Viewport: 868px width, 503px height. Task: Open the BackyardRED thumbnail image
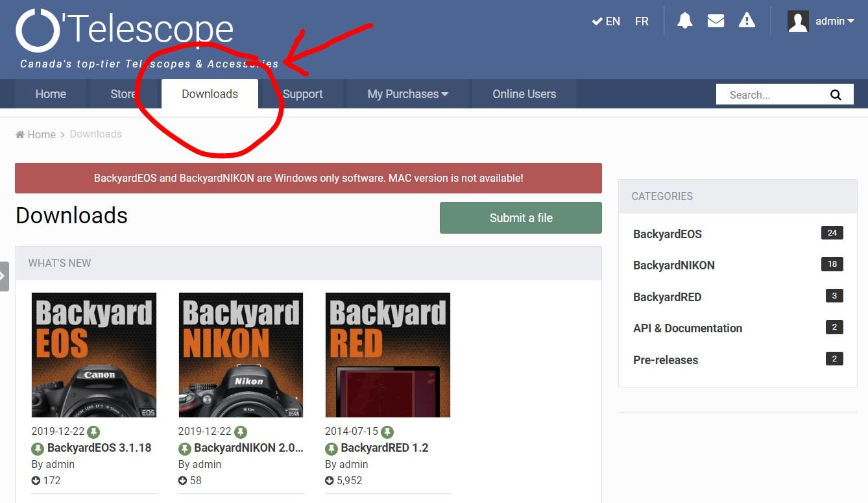coord(387,355)
